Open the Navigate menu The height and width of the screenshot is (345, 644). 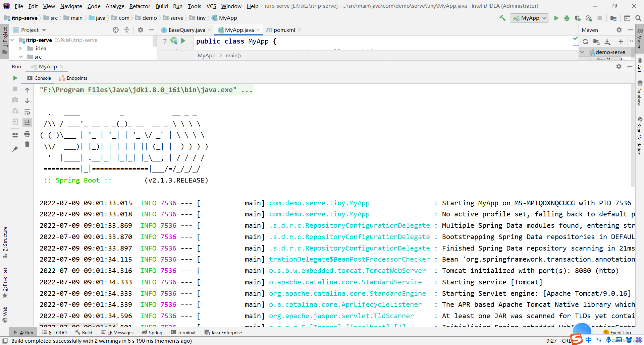point(71,6)
